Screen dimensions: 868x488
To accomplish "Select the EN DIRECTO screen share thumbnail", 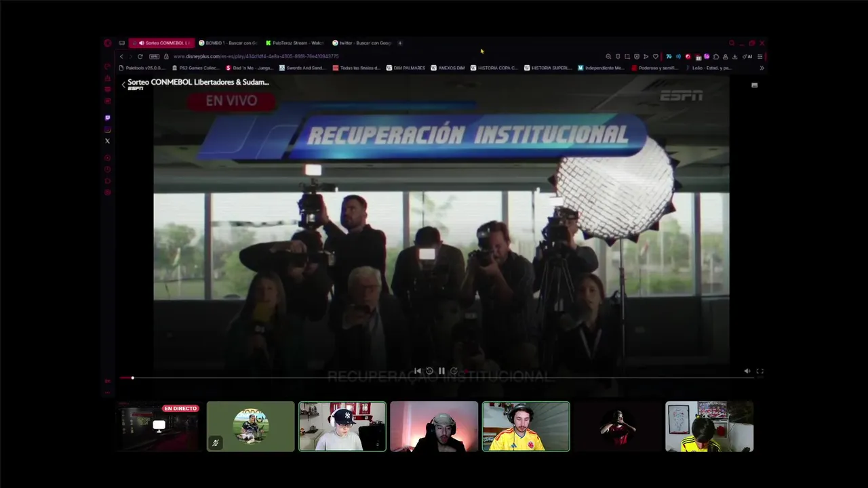I will [159, 426].
